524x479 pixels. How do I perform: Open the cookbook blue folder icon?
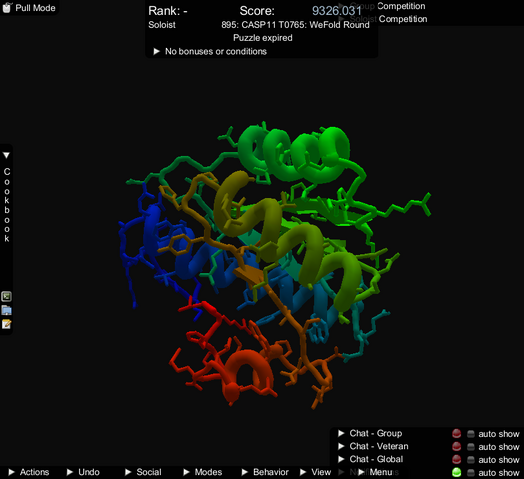coord(6,310)
